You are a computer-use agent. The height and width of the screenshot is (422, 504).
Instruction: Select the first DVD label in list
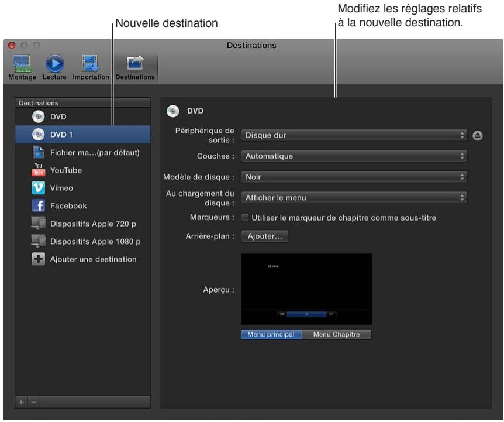coord(58,116)
